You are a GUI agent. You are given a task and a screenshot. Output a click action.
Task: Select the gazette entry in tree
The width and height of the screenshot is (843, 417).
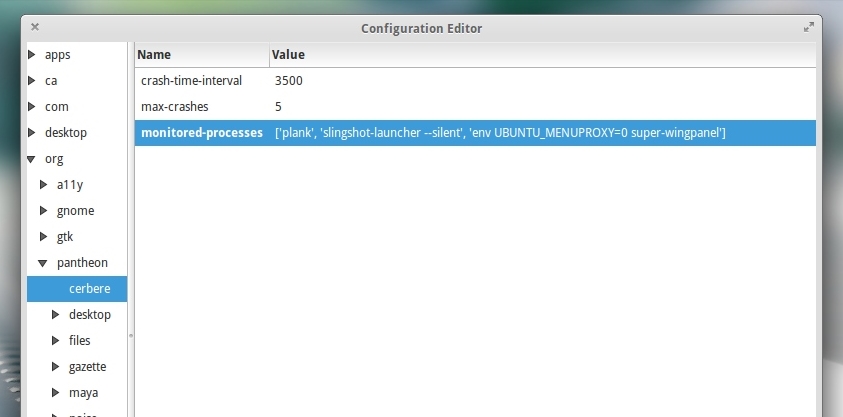pyautogui.click(x=87, y=366)
